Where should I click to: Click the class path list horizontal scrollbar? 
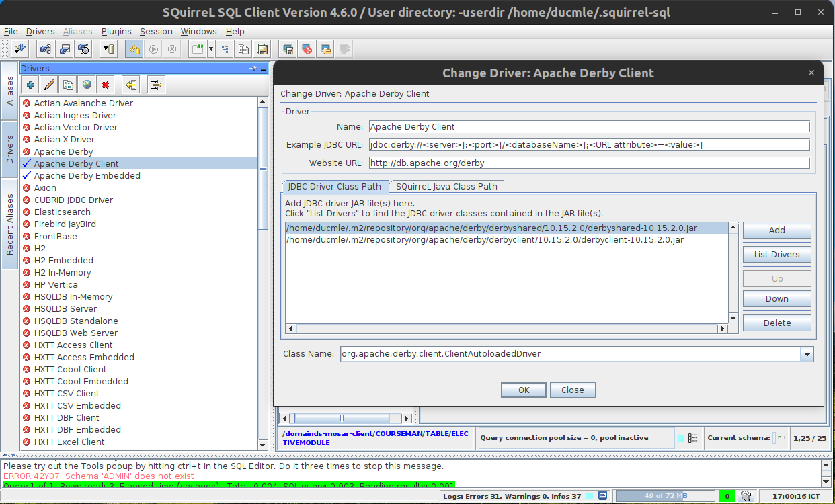coord(508,329)
